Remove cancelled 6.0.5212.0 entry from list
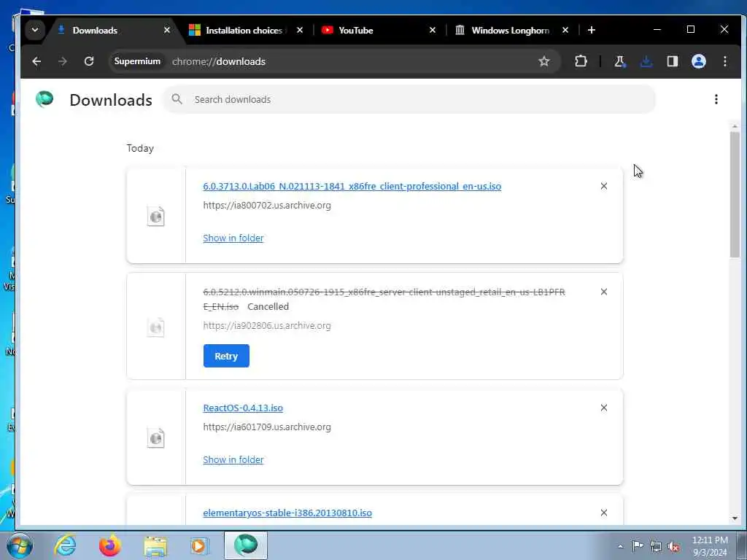Viewport: 747px width, 560px height. pyautogui.click(x=603, y=292)
